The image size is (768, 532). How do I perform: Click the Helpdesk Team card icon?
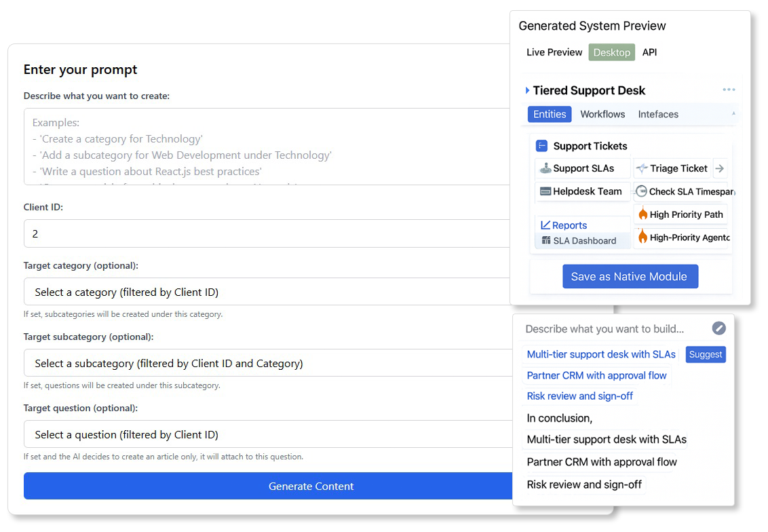coord(545,191)
